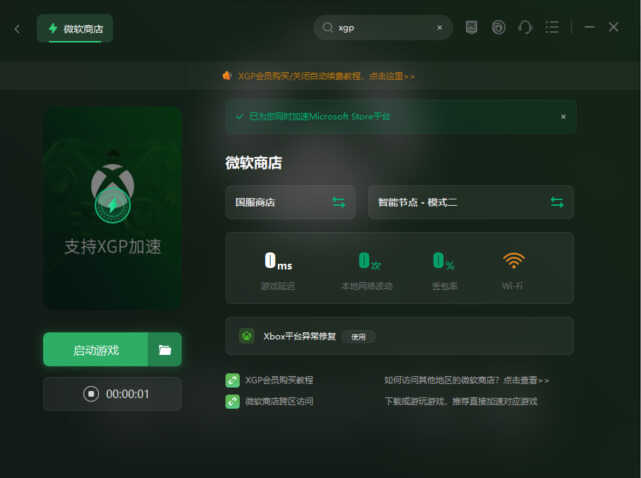The width and height of the screenshot is (641, 478).
Task: Click the Xbox platform repair icon
Action: pyautogui.click(x=247, y=336)
